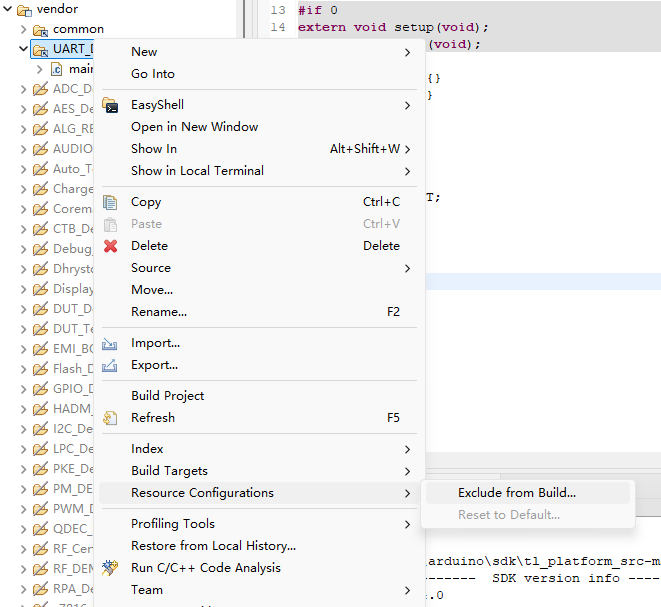The height and width of the screenshot is (607, 661).
Task: Collapse the UART folder tree node
Action: pos(24,49)
